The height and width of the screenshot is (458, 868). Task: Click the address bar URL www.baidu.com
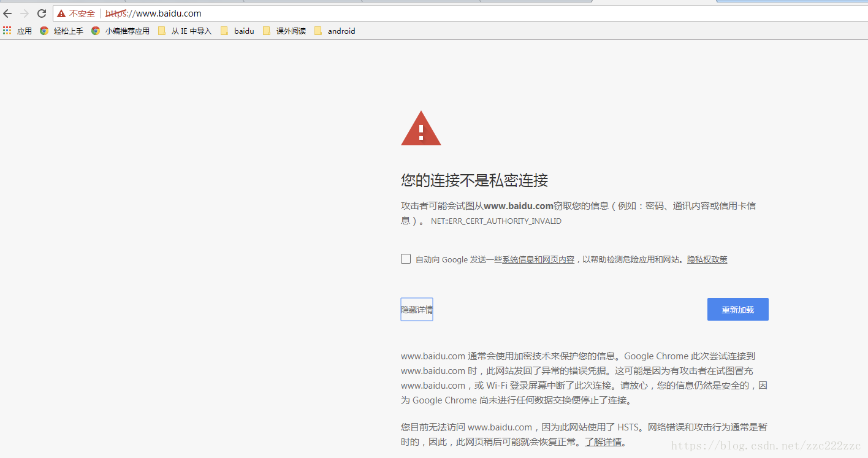tap(153, 13)
